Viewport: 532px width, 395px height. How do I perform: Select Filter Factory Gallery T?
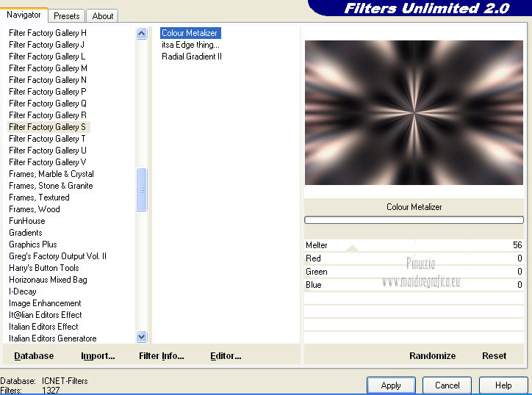(x=47, y=139)
